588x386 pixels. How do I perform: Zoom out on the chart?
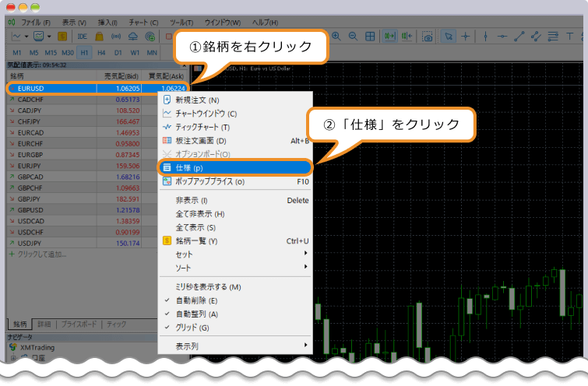[x=353, y=37]
